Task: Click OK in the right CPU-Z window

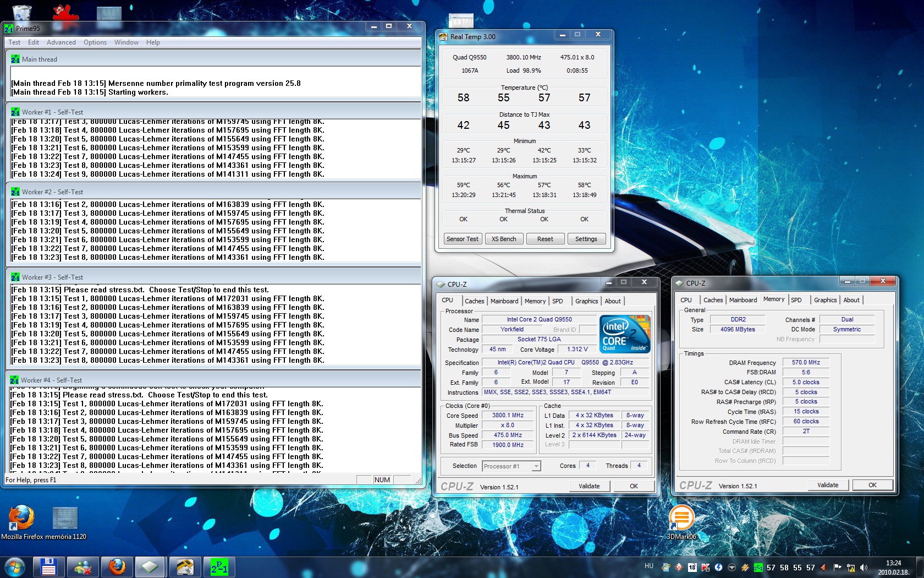Action: point(872,485)
